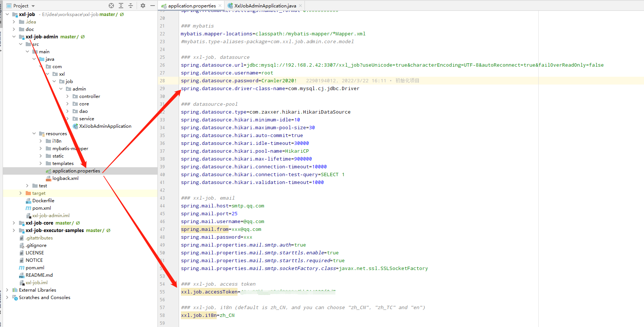Viewport: 644px width, 327px height.
Task: Close the application.properties tab
Action: (220, 6)
